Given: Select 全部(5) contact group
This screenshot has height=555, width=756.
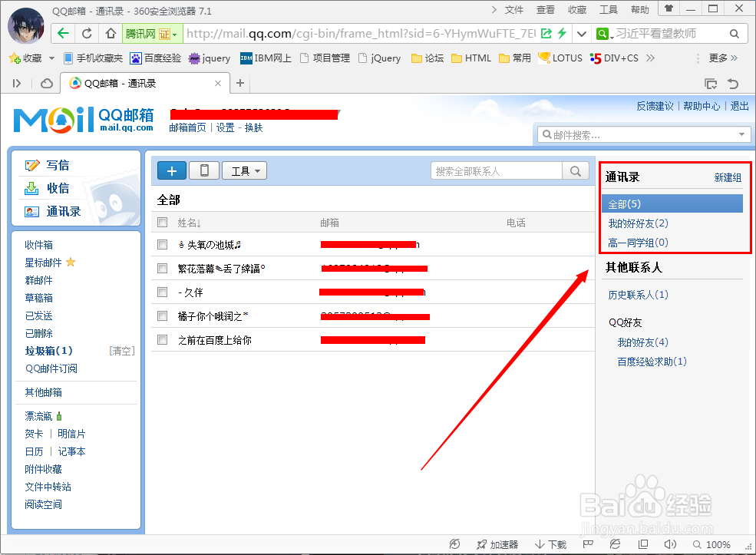Looking at the screenshot, I should coord(672,204).
